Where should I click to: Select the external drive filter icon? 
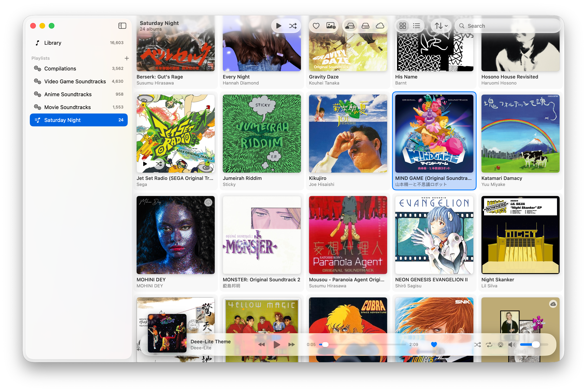click(x=365, y=26)
